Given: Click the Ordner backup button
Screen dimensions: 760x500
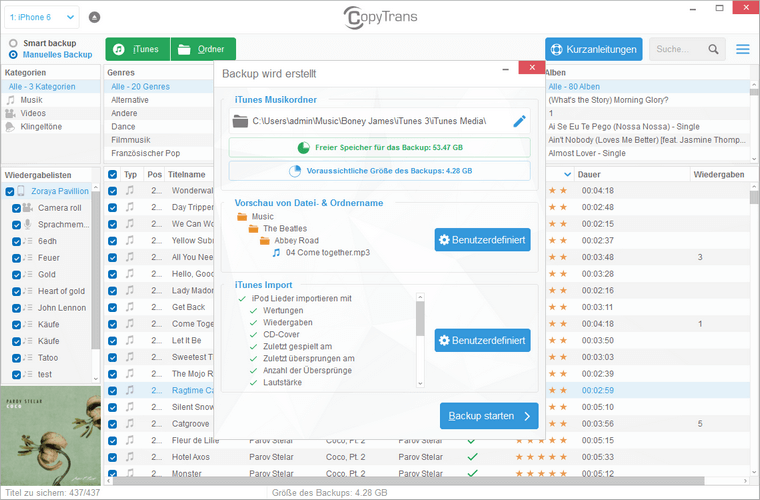Looking at the screenshot, I should point(204,49).
